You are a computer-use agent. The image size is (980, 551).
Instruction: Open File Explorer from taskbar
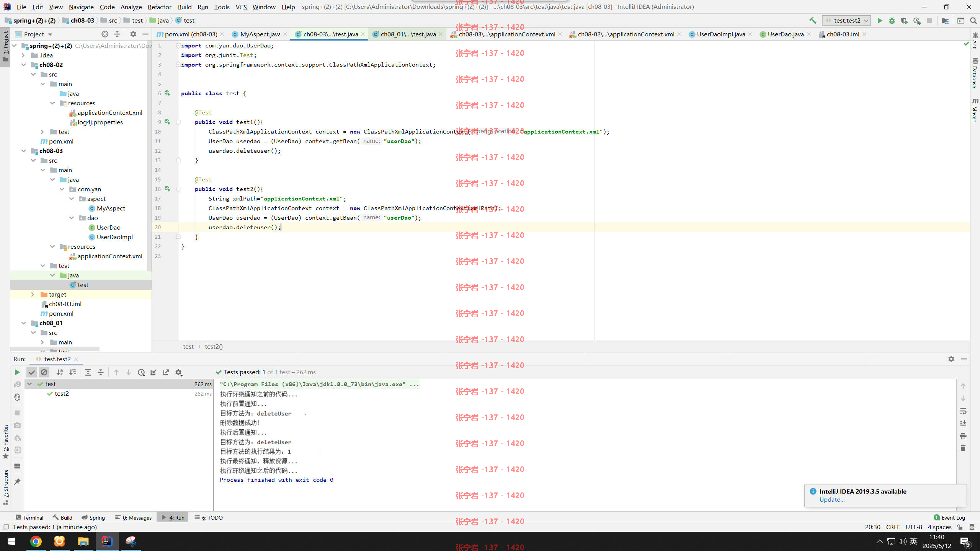tap(83, 541)
